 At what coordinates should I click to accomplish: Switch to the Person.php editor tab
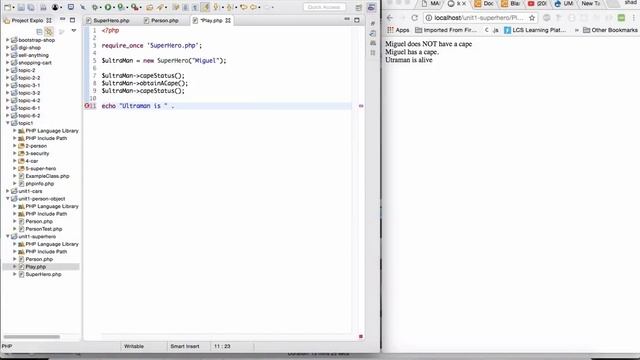coord(161,20)
